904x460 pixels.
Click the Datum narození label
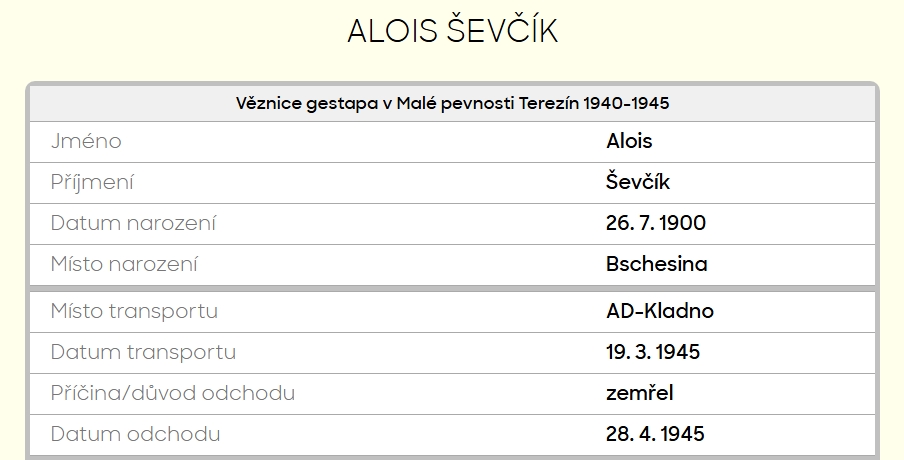coord(133,223)
